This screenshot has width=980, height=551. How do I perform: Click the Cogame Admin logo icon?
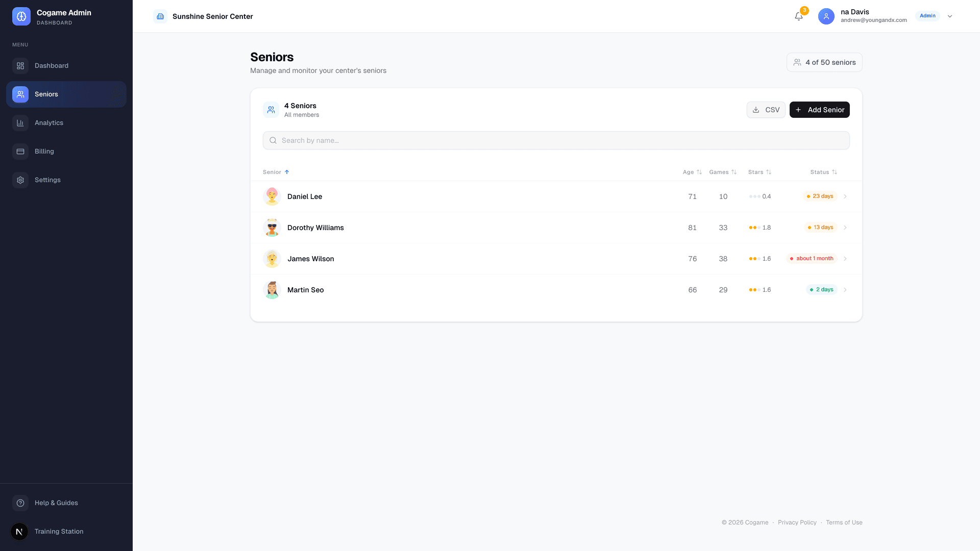(x=21, y=16)
